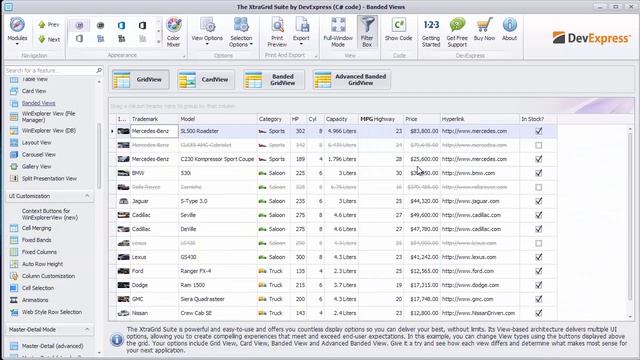Check In Stock for the Rolls-Royce row
Image resolution: width=640 pixels, height=360 pixels.
tap(539, 187)
